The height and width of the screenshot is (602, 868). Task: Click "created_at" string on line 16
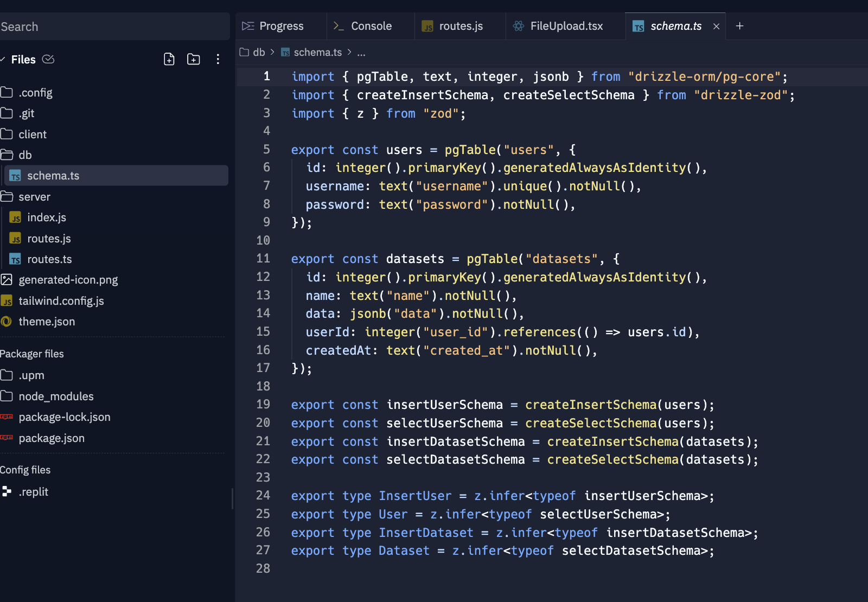[x=467, y=350]
